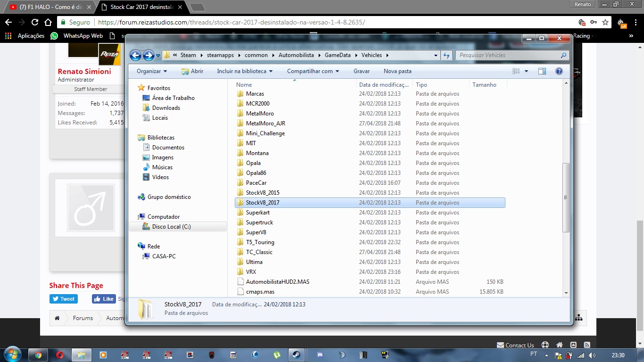The width and height of the screenshot is (644, 362).
Task: Create a Nova pasta
Action: [x=397, y=71]
